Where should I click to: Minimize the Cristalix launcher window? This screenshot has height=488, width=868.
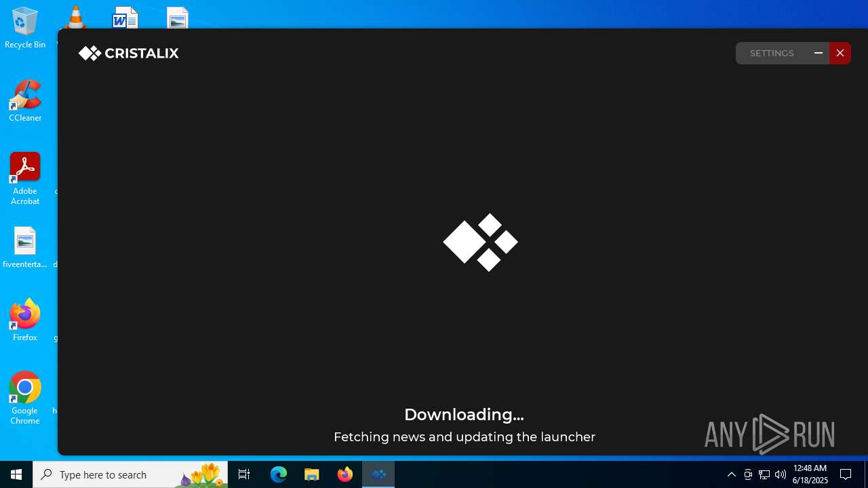click(818, 53)
